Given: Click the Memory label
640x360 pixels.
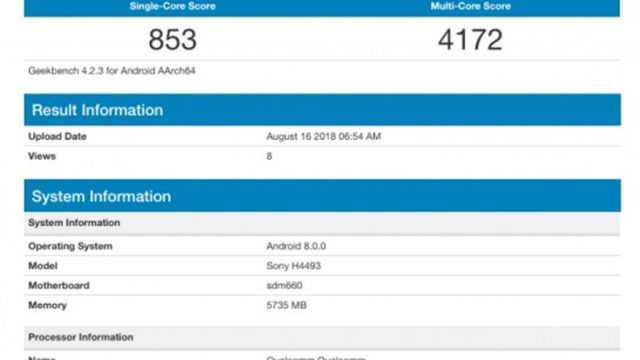Looking at the screenshot, I should (x=47, y=305).
